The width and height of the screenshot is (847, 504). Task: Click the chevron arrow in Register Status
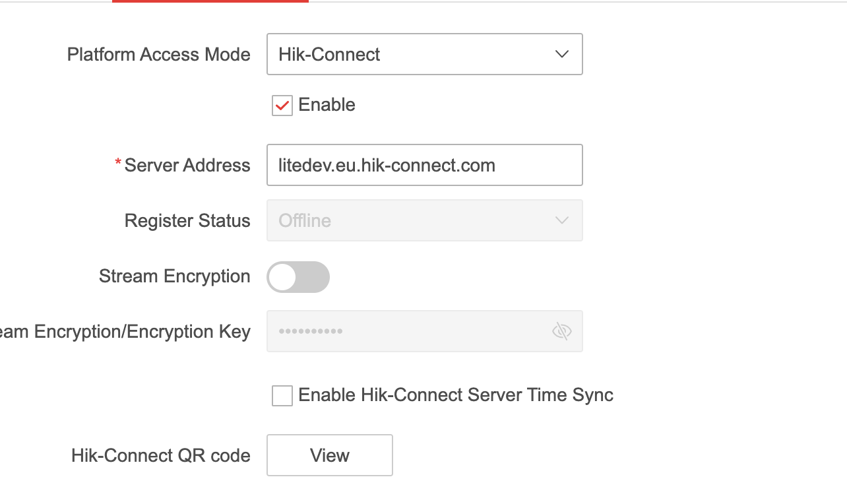pyautogui.click(x=562, y=220)
